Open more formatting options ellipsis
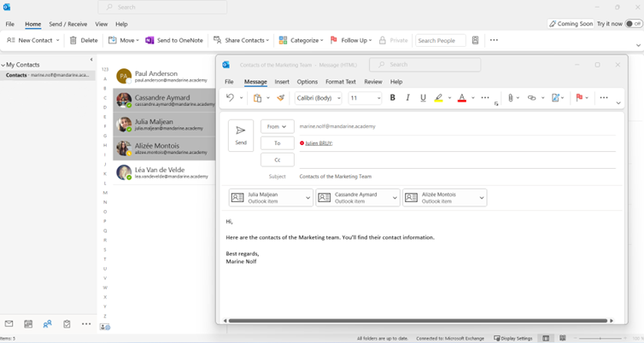 click(x=485, y=97)
